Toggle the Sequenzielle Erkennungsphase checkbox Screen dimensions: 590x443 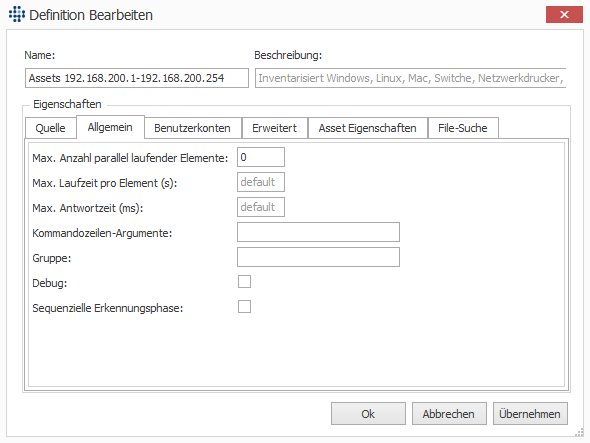244,306
